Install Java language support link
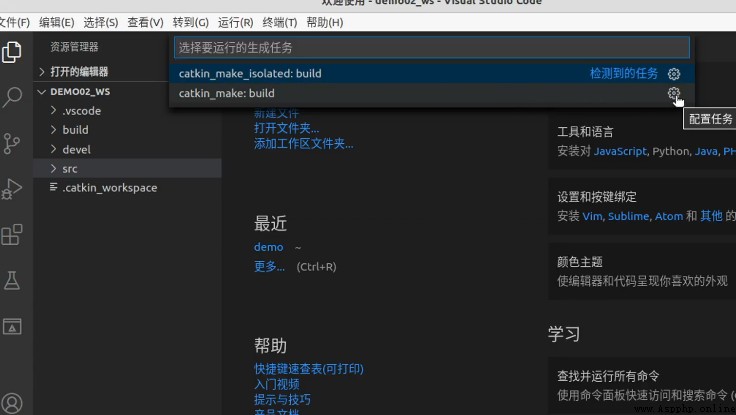736x415 pixels. (x=706, y=151)
